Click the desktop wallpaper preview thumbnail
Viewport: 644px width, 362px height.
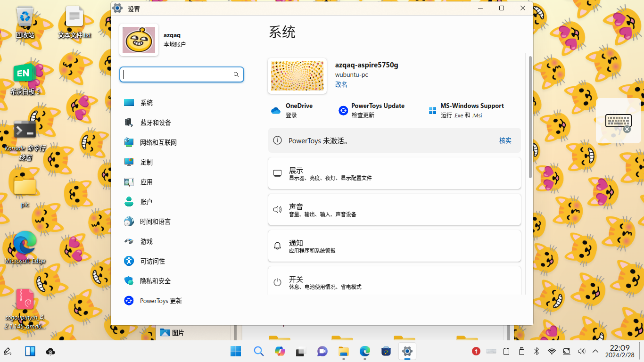coord(297,76)
